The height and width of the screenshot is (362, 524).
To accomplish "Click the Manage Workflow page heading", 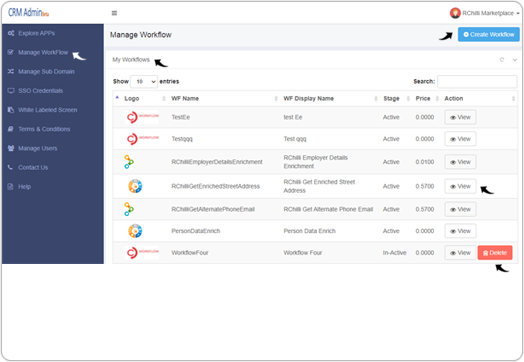I will point(141,35).
